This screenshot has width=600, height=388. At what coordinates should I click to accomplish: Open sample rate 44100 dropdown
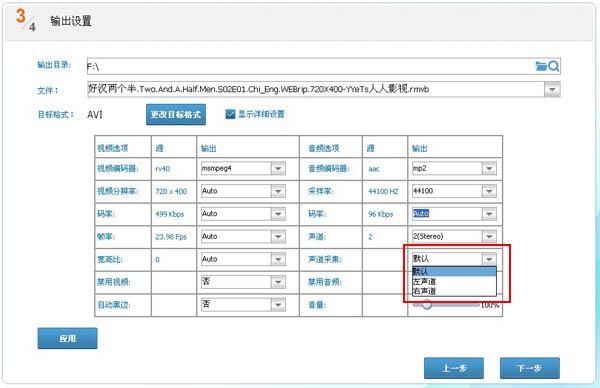(x=489, y=191)
